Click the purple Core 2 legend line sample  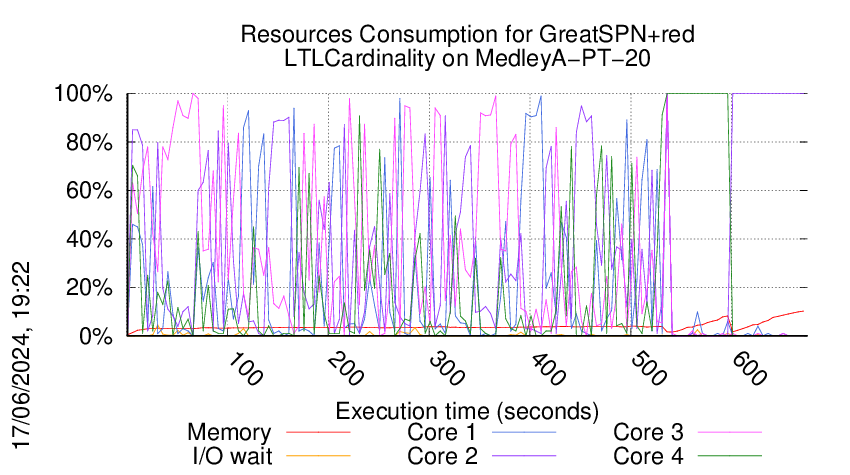(x=524, y=456)
